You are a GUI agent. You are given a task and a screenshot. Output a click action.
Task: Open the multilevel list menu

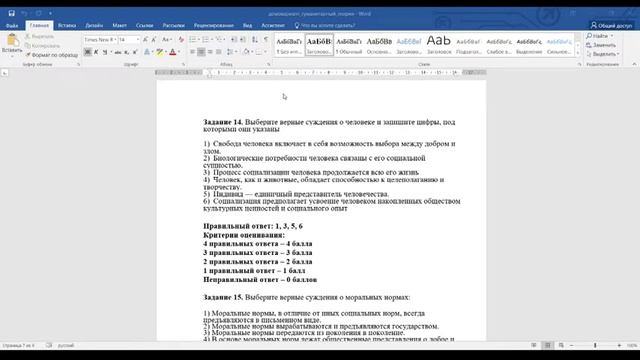219,40
